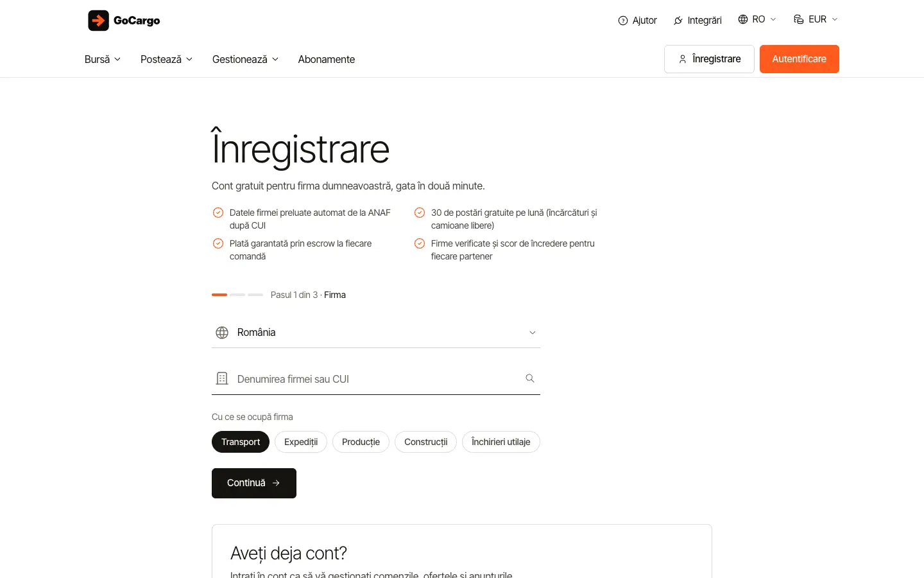Click the search magnifier in company field

point(530,378)
